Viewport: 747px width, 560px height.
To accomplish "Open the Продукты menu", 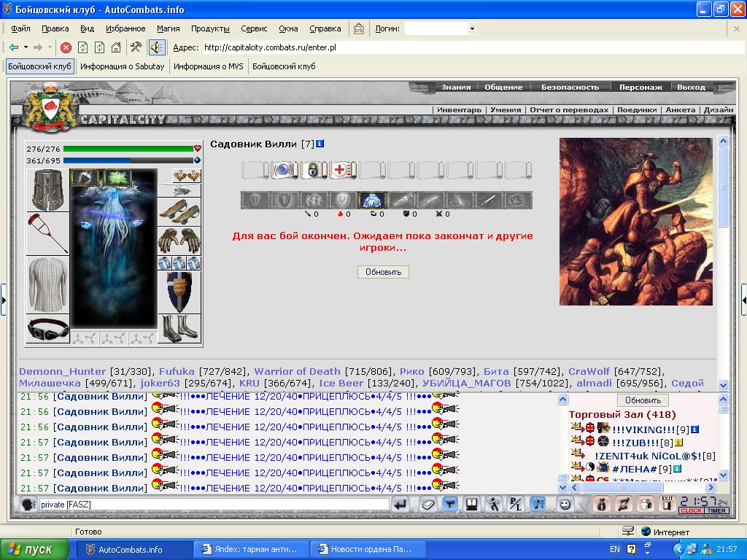I will pyautogui.click(x=210, y=28).
